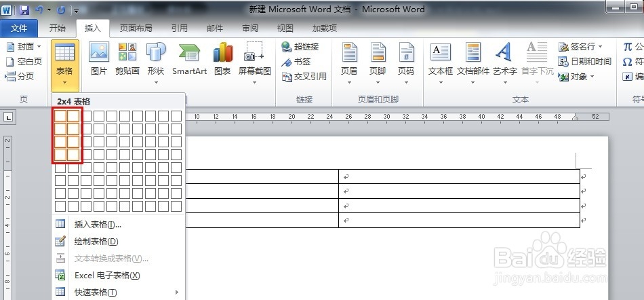Click the Ω symbol icon in ribbon

[627, 62]
